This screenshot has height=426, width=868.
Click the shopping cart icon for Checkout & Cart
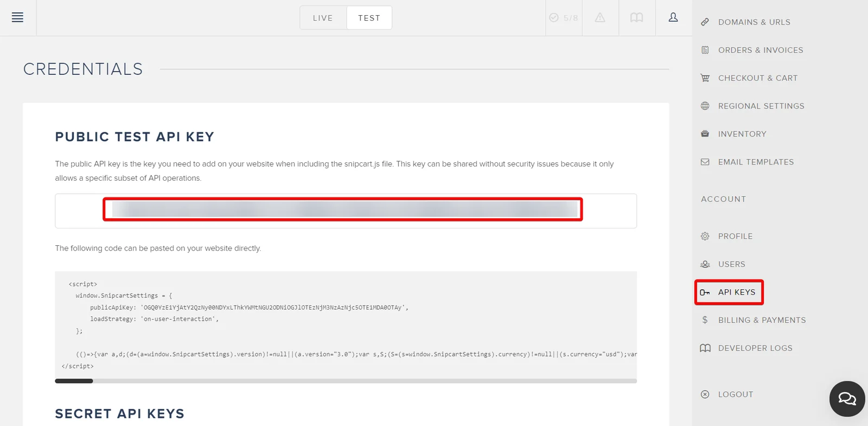click(705, 78)
